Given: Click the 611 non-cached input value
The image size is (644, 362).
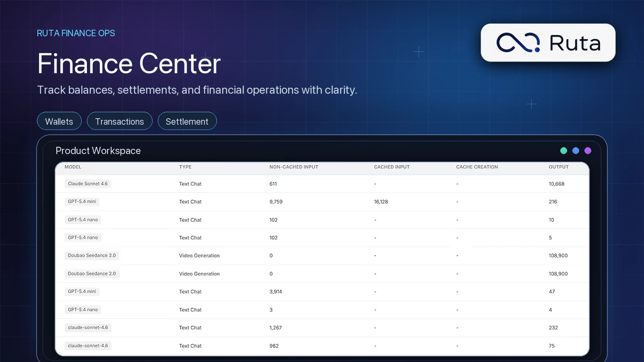Looking at the screenshot, I should 273,184.
